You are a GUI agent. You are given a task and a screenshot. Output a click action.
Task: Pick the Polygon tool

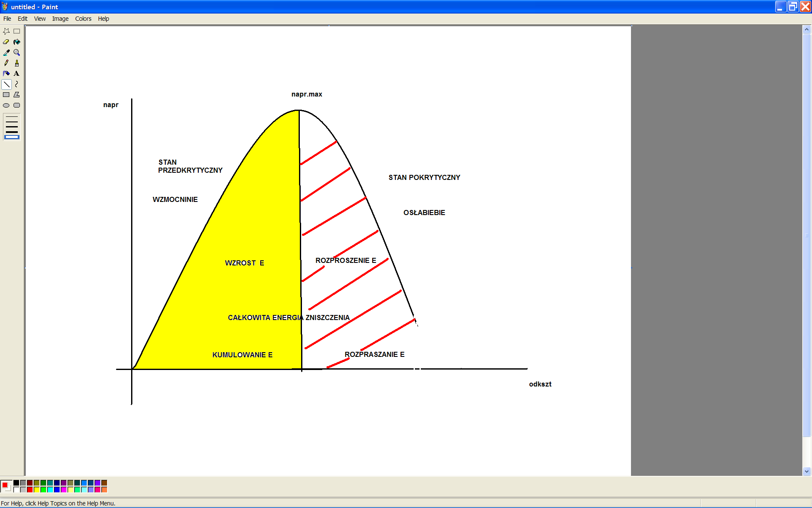[x=17, y=95]
